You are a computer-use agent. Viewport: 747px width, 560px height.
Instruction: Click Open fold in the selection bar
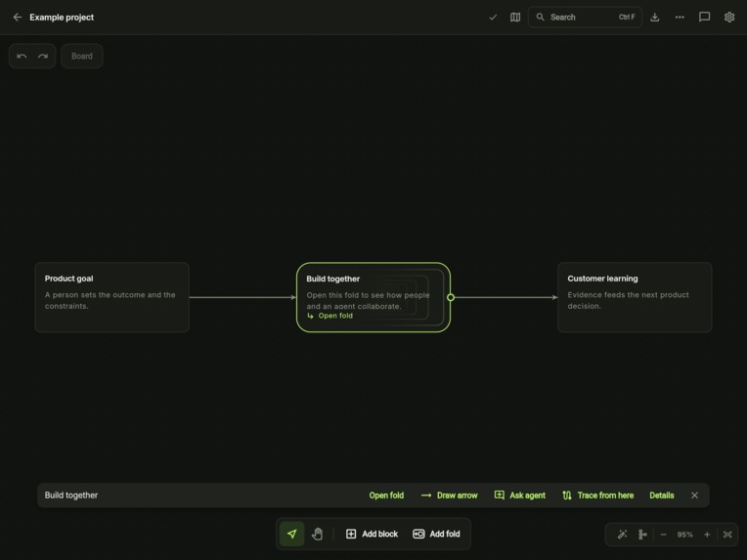point(386,495)
